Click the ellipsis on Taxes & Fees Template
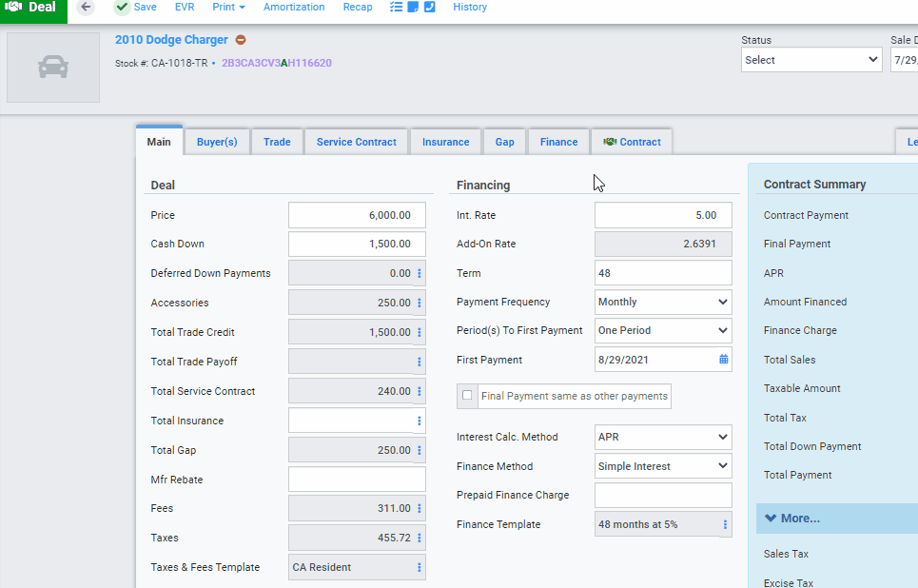918x588 pixels. tap(419, 566)
